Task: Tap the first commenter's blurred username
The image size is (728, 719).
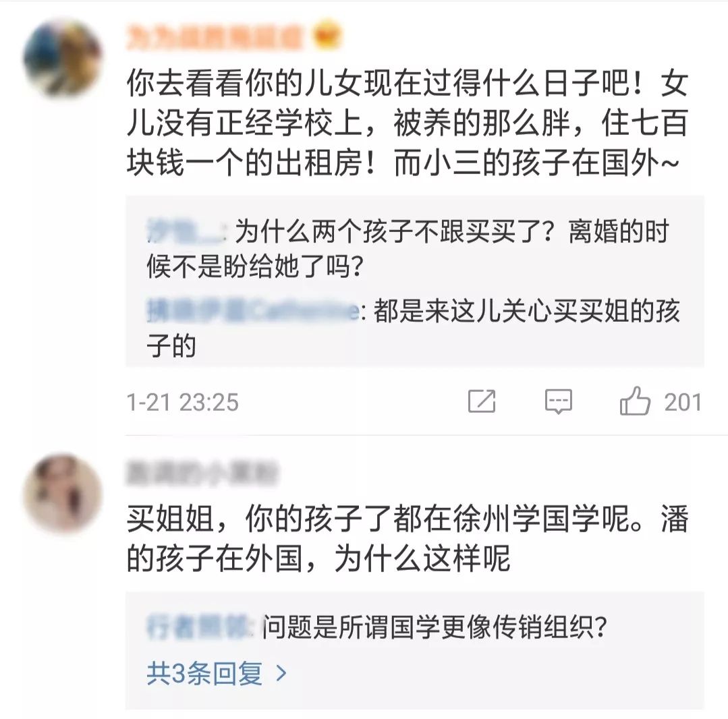Action: pyautogui.click(x=215, y=37)
